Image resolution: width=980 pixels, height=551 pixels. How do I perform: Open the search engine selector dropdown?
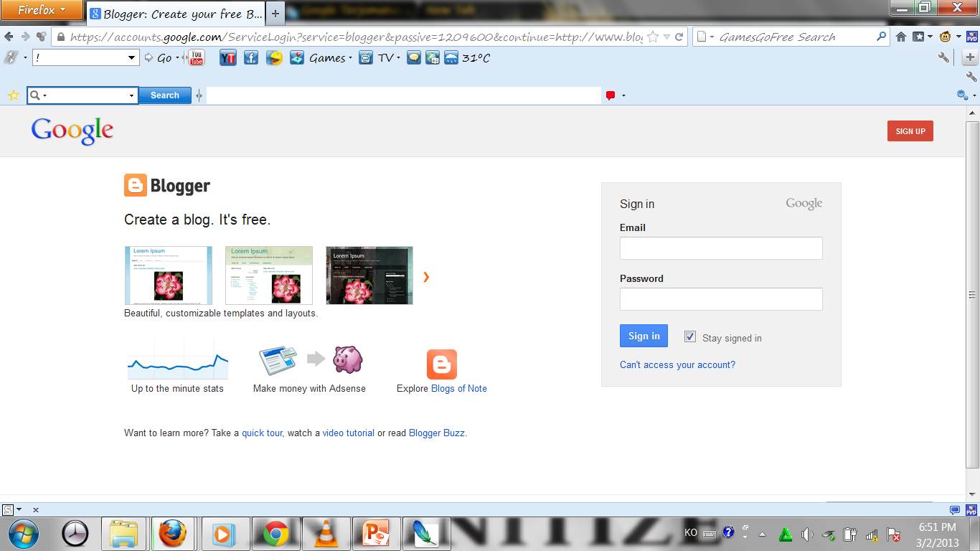click(705, 37)
